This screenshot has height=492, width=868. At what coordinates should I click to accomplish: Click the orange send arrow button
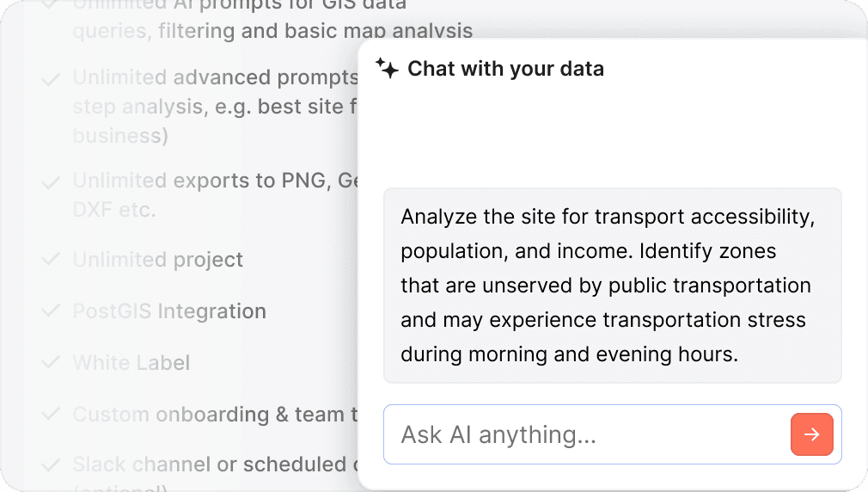click(811, 434)
